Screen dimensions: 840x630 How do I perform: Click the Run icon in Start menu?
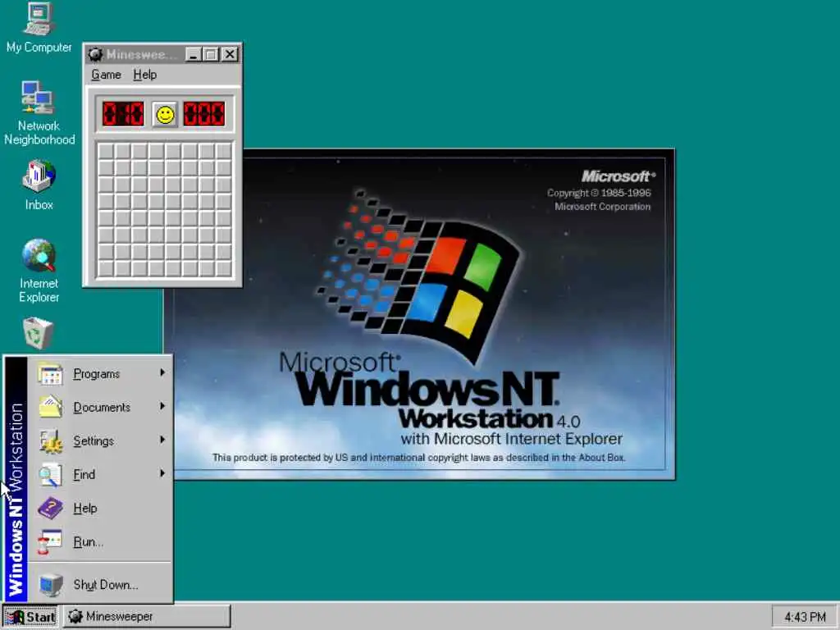(50, 541)
